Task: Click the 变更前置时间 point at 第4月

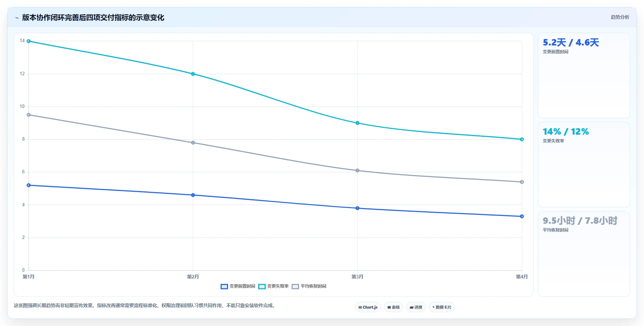Action: pos(522,216)
